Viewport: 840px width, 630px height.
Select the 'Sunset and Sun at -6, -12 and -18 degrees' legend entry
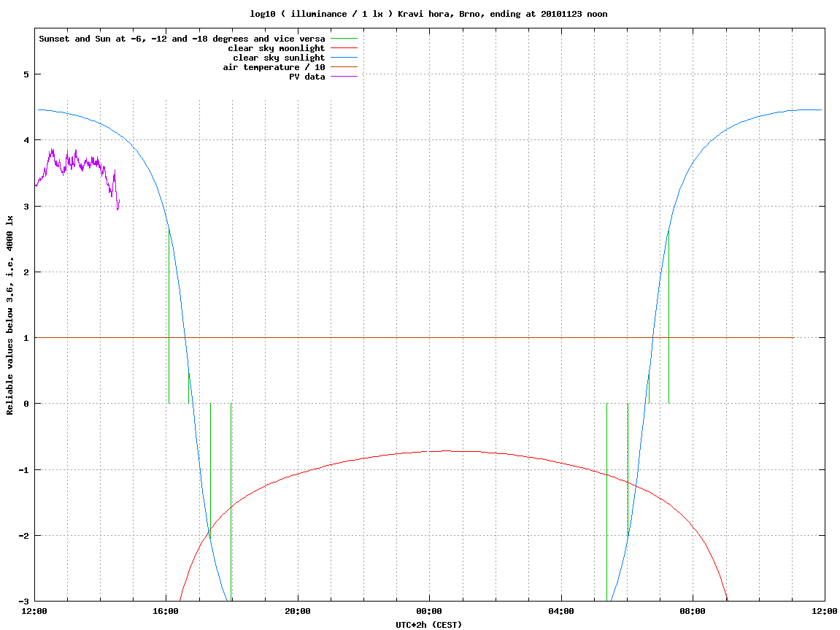tap(182, 39)
